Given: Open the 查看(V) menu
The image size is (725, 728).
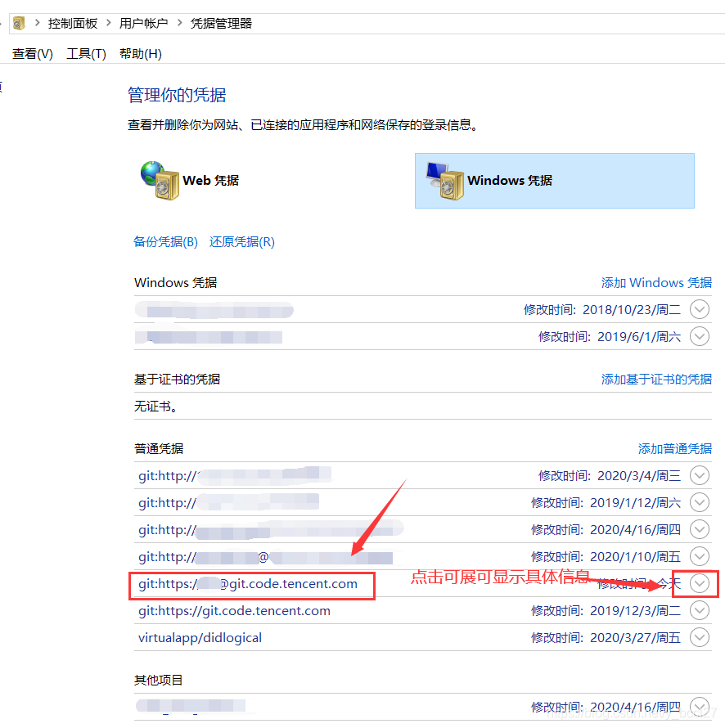Looking at the screenshot, I should 31,53.
